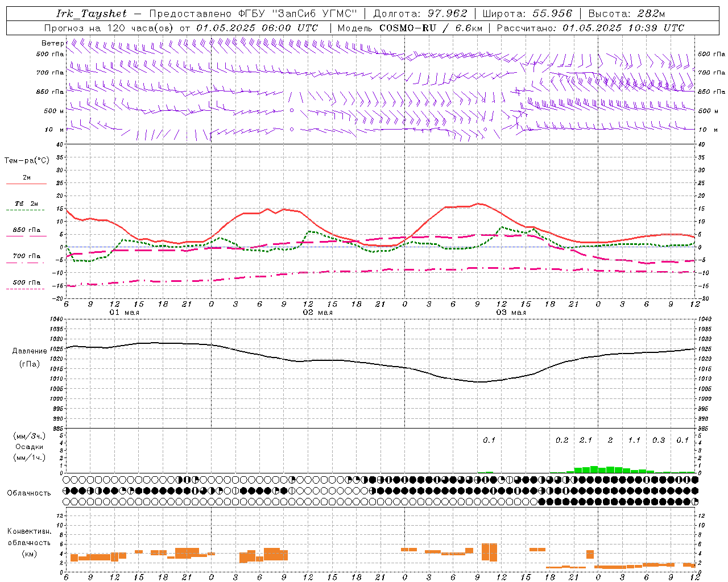Click the station name Irk_Tayshet

point(92,14)
